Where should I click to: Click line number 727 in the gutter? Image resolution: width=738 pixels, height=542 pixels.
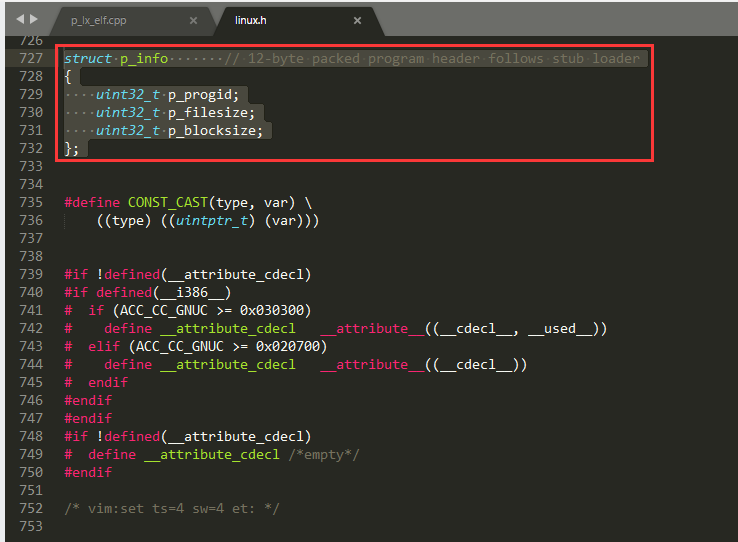pos(29,59)
